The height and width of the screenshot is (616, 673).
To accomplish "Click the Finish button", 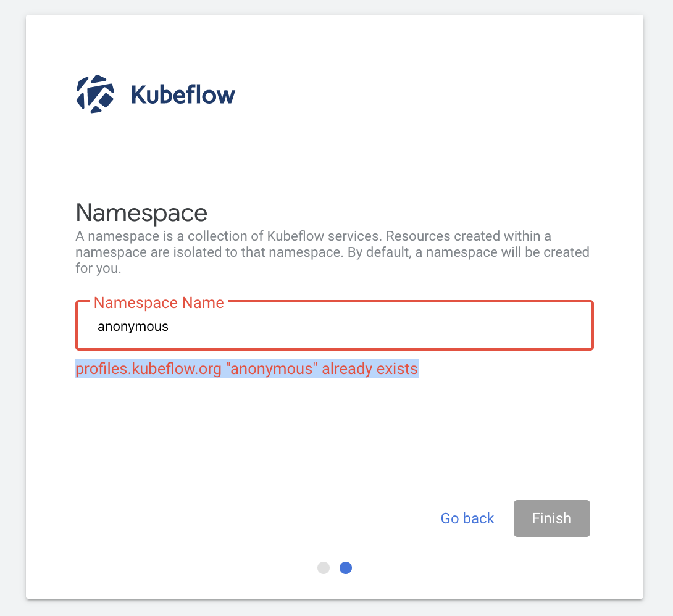I will (551, 518).
